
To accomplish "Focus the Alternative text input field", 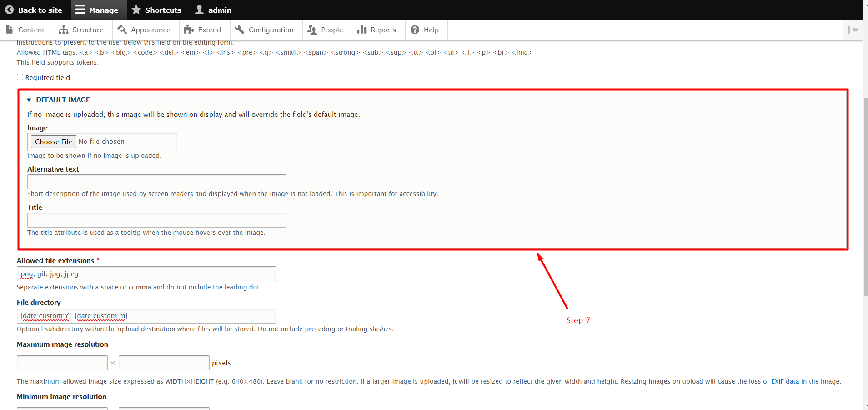I will (157, 182).
